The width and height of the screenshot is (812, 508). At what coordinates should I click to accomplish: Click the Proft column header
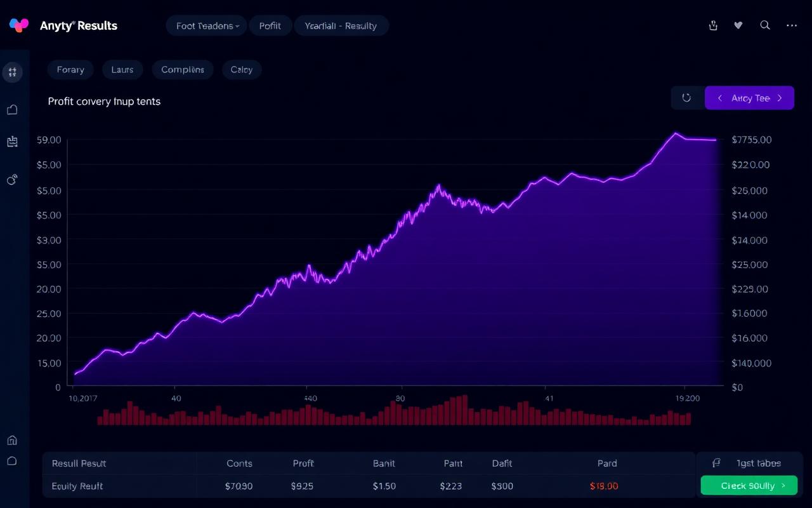(303, 464)
